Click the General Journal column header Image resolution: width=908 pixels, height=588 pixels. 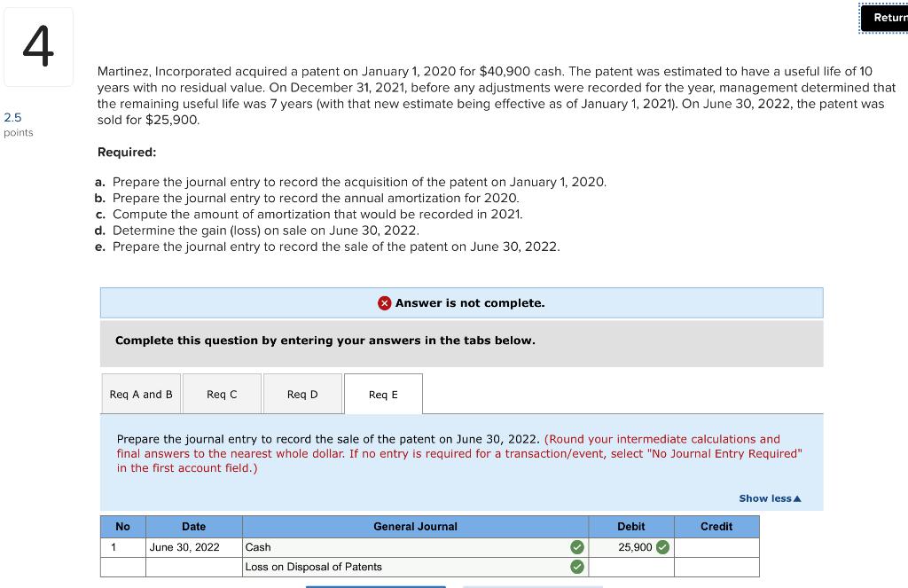point(415,526)
